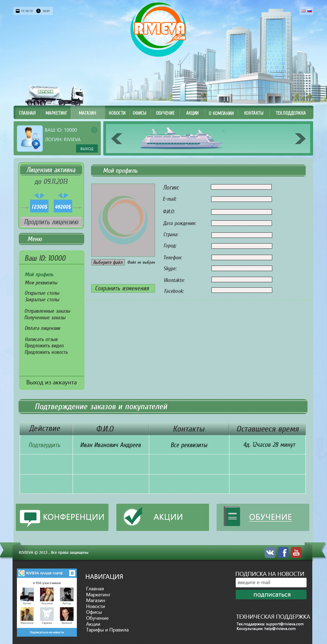This screenshot has height=644, width=327.
Task: Open НОВОСТИ in navigation bar
Action: 117,113
